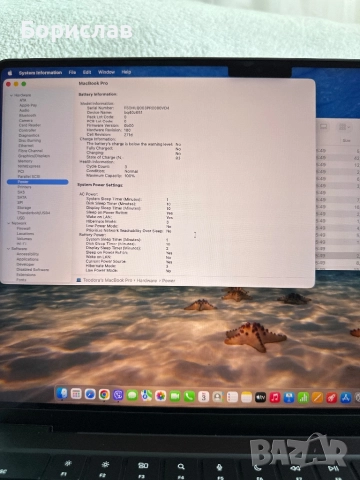
Task: Collapse the Network section chevron
Action: click(9, 223)
